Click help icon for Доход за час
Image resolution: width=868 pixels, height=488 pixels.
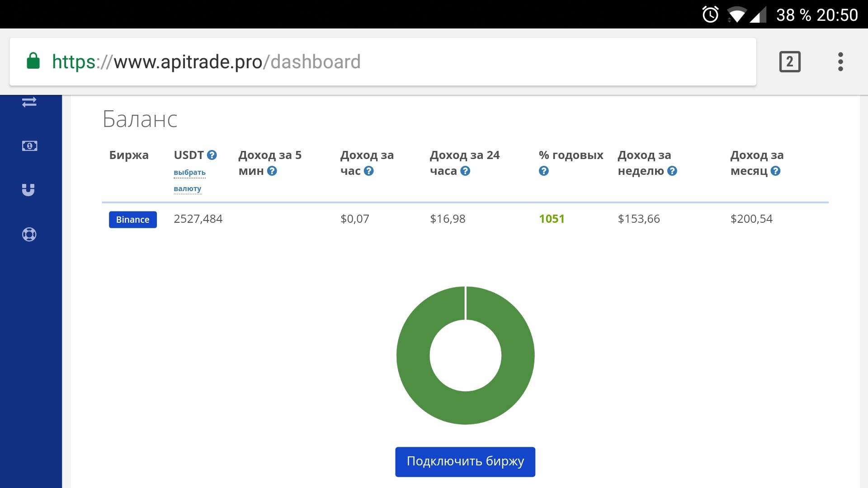pyautogui.click(x=369, y=171)
